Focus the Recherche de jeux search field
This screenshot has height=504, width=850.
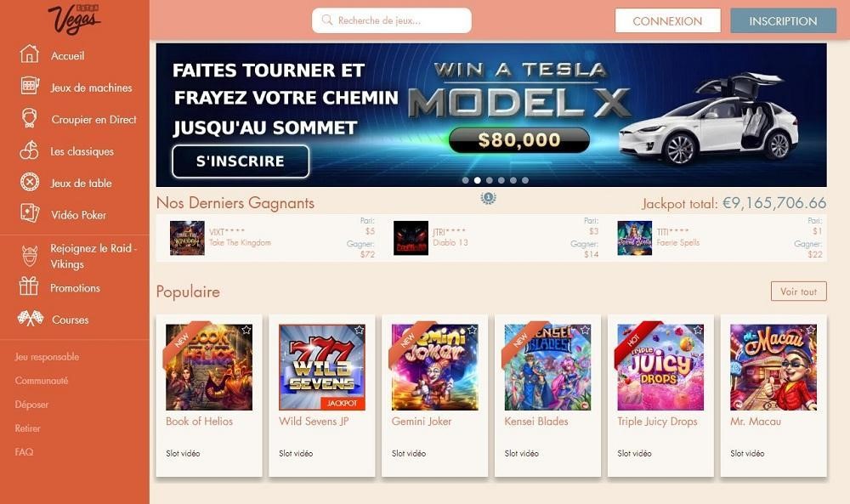point(391,20)
